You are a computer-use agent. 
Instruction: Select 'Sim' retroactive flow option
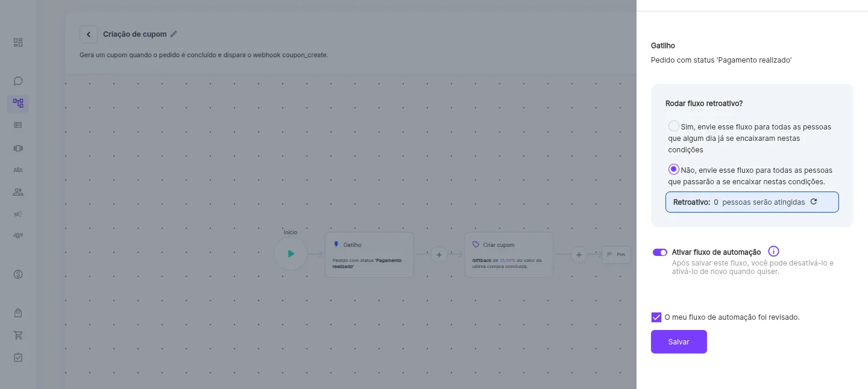pyautogui.click(x=674, y=126)
